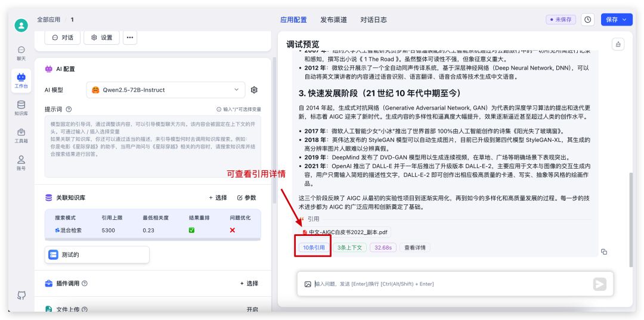The width and height of the screenshot is (644, 320).
Task: Click + 选择 to select a knowledge base
Action: 218,198
